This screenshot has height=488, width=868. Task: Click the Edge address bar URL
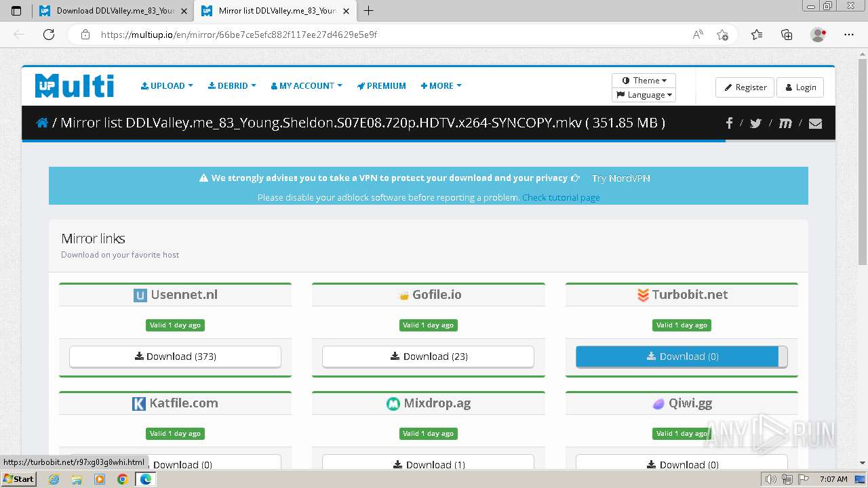(x=239, y=35)
